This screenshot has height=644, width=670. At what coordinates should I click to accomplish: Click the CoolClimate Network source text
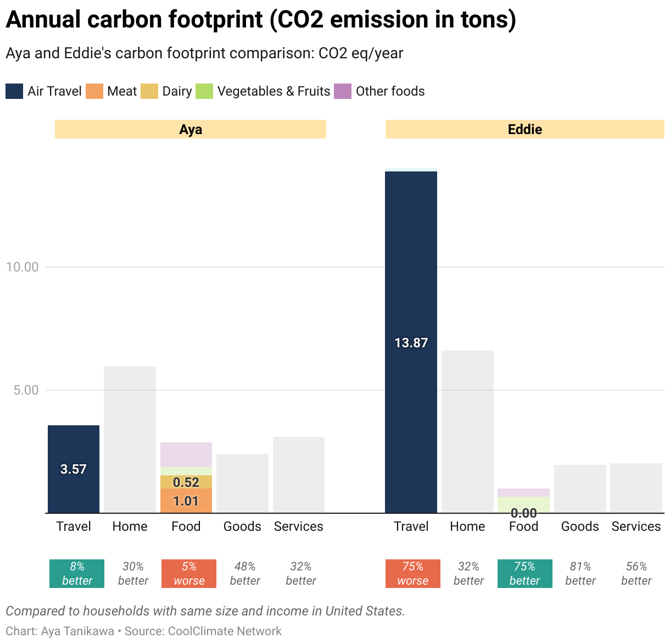pos(225,631)
